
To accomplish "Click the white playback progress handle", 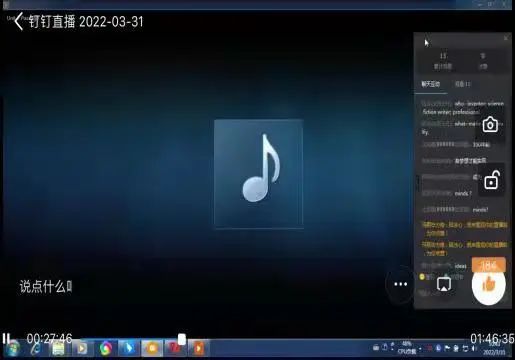I will point(182,339).
